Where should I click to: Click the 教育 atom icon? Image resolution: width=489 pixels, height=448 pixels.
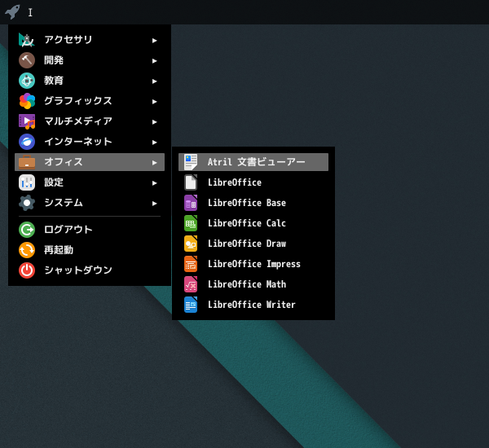click(27, 81)
